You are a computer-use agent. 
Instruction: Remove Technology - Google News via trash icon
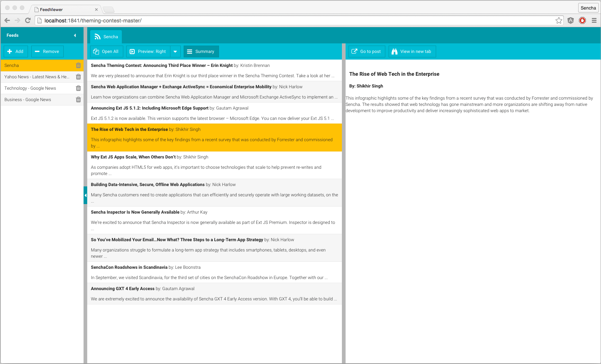click(x=78, y=88)
